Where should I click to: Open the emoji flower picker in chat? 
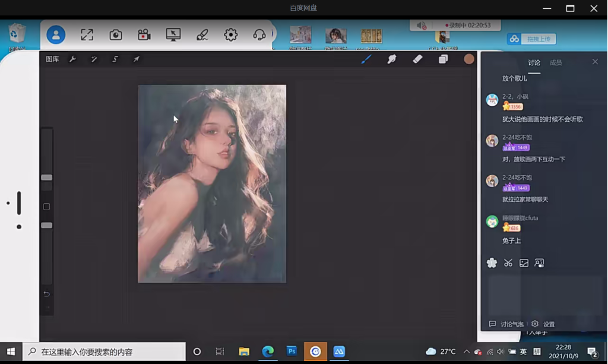pyautogui.click(x=492, y=263)
